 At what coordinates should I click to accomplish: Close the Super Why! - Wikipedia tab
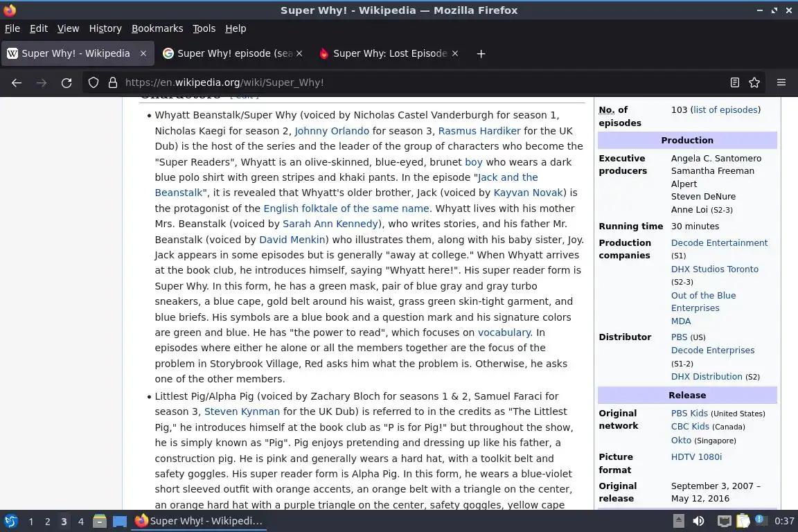click(x=143, y=53)
